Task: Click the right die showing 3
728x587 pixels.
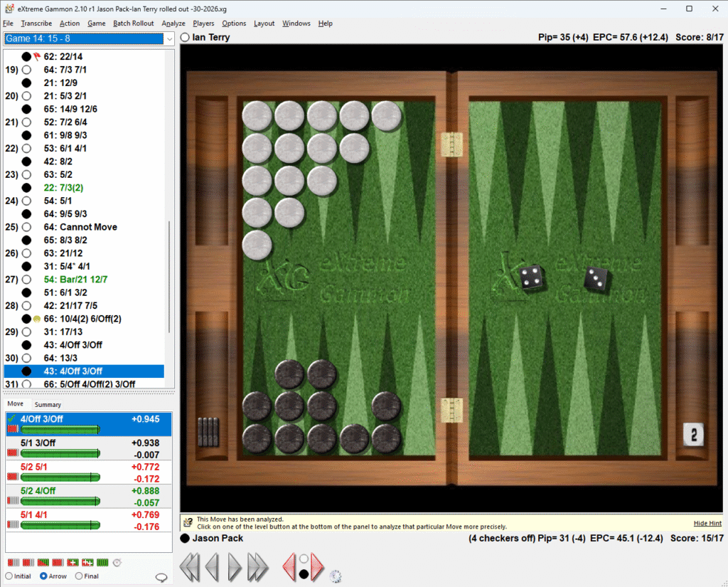Action: tap(596, 279)
